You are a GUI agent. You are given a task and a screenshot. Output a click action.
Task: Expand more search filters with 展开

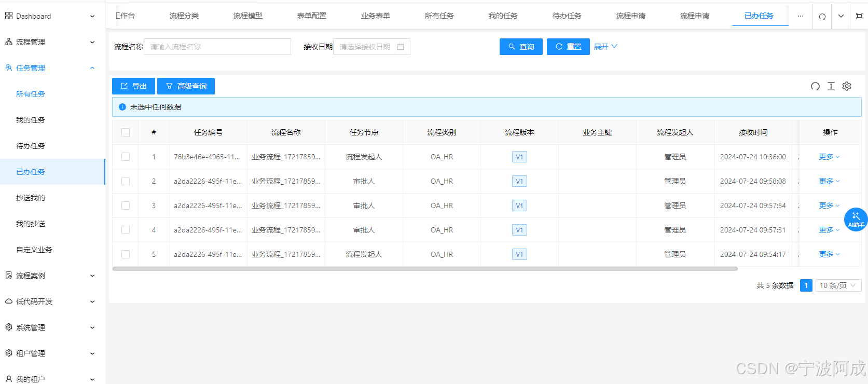605,47
